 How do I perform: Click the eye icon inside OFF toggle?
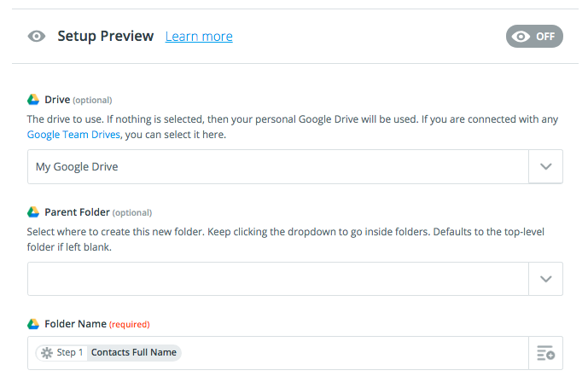click(521, 37)
